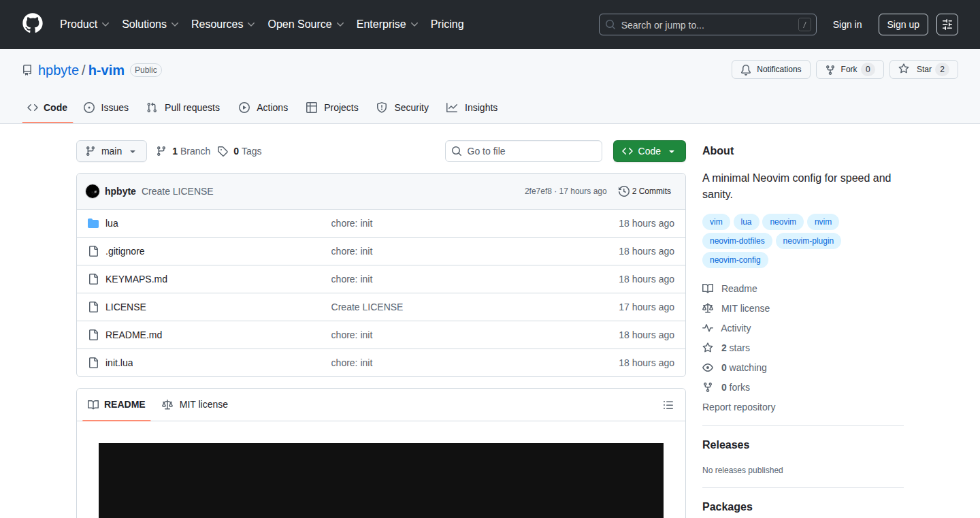Click the vim topic tag
This screenshot has height=518, width=980.
pos(716,222)
